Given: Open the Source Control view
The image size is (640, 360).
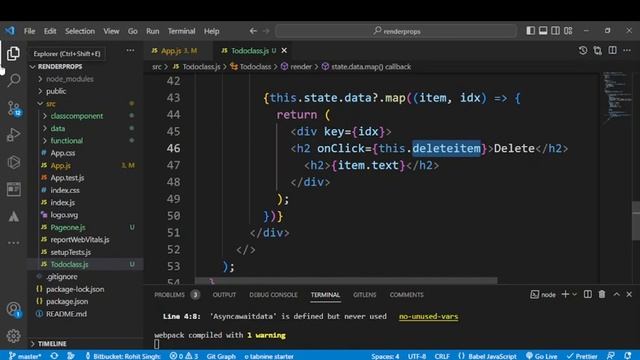Looking at the screenshot, I should pos(14,109).
